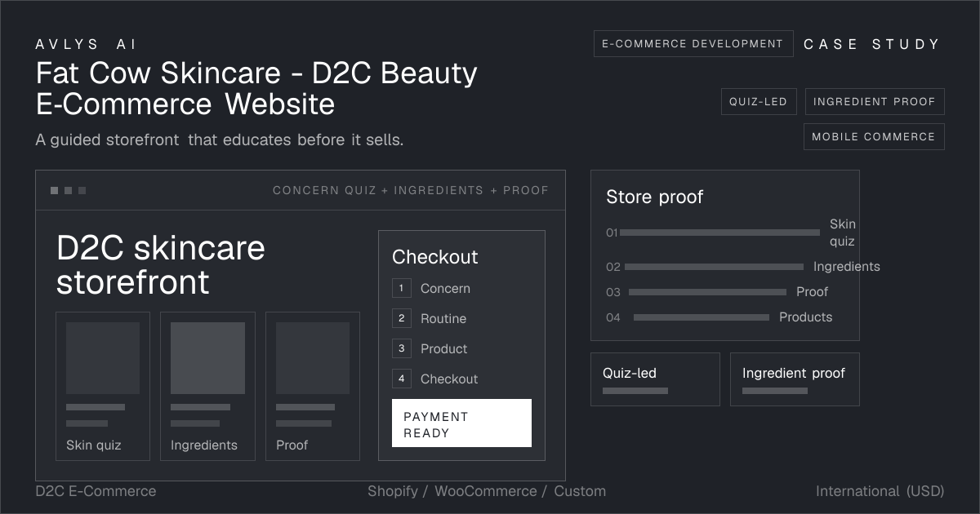
Task: Click the Fat Cow Skincare headline
Action: (256, 88)
